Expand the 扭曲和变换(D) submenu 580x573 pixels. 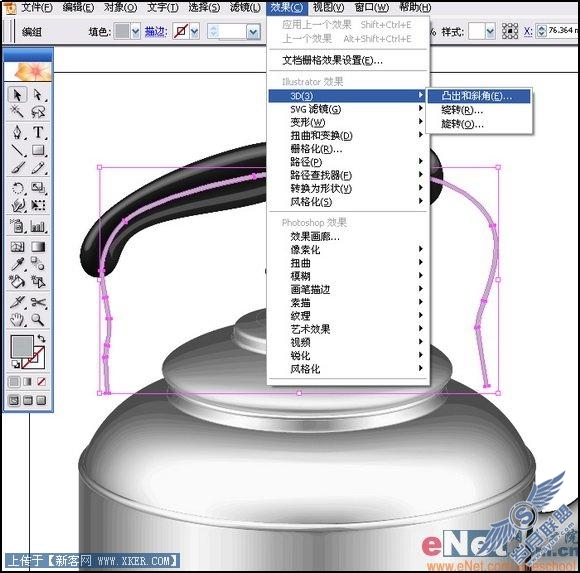point(348,136)
